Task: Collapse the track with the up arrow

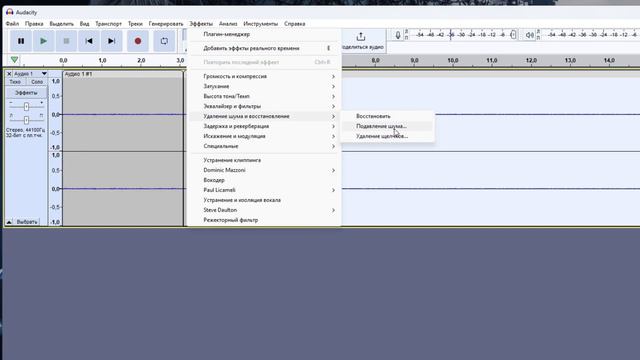Action: pos(9,222)
